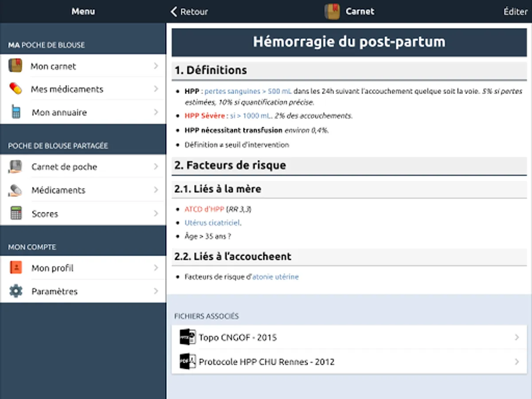Click the Paramètres gear icon
Viewport: 532px width, 399px height.
coord(16,291)
